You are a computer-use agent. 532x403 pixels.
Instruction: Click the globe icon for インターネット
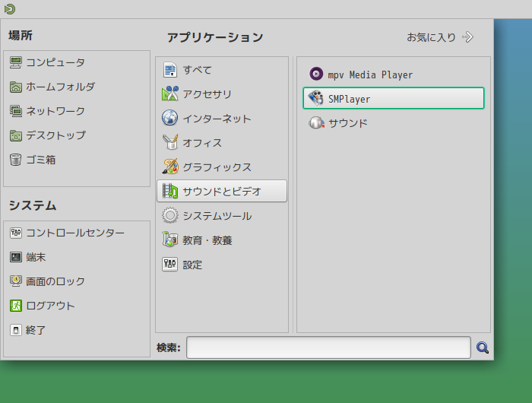click(x=170, y=118)
